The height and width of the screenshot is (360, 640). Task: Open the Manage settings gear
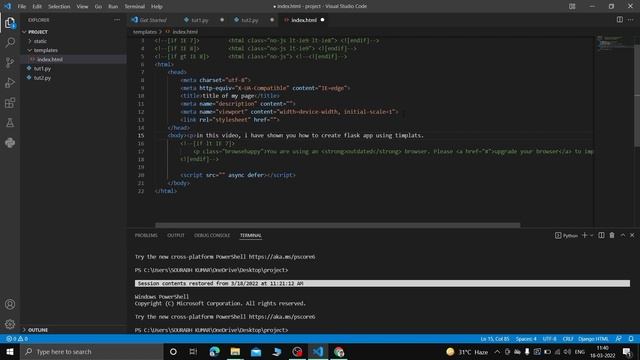(10, 324)
